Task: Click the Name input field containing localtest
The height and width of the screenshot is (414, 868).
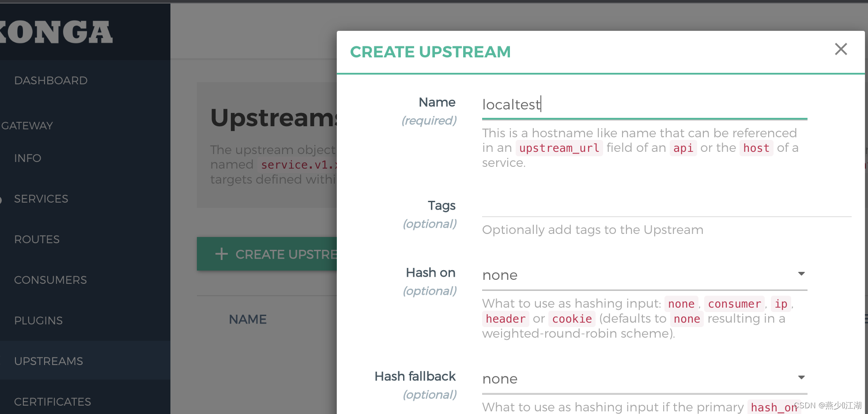Action: click(645, 105)
